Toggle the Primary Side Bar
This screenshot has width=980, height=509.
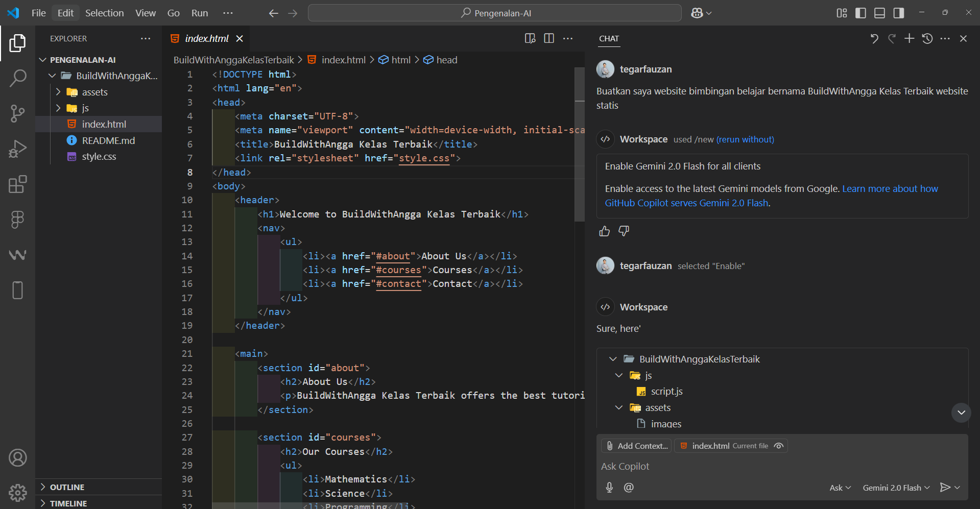[861, 13]
